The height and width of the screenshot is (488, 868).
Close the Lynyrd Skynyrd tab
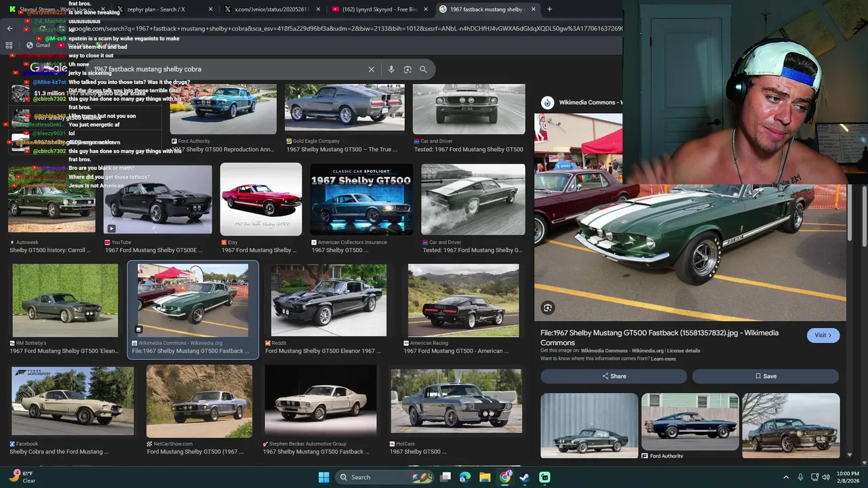click(426, 9)
